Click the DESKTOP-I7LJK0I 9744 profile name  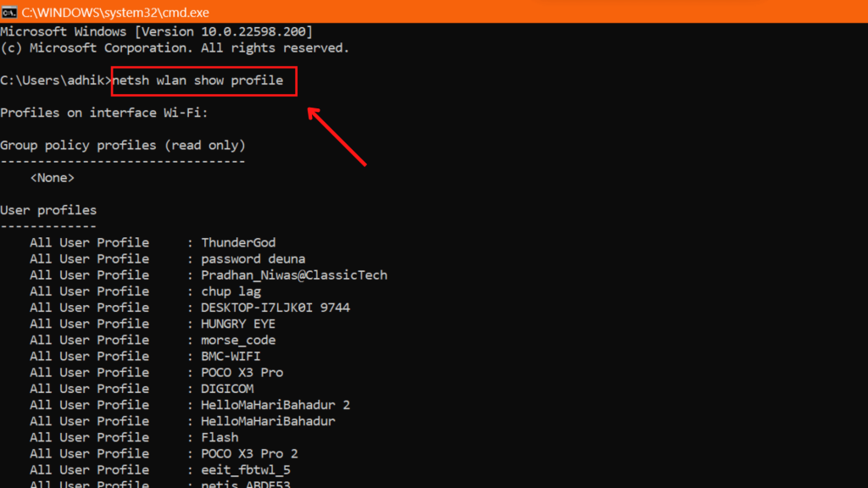(x=275, y=308)
